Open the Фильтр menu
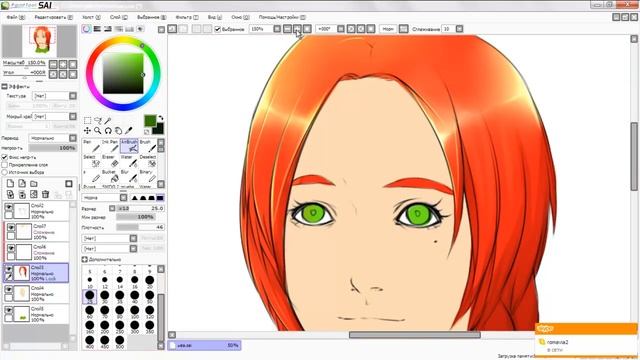Screen dimensions: 640x360 pyautogui.click(x=187, y=18)
